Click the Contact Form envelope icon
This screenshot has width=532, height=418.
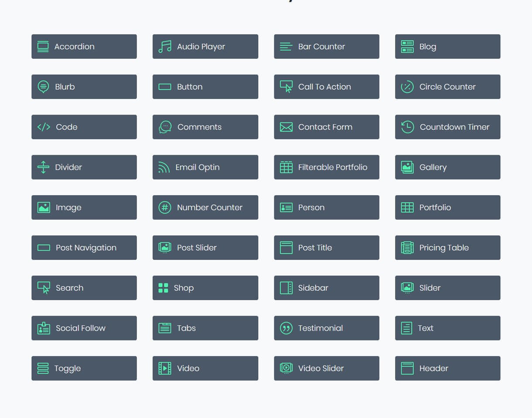pyautogui.click(x=286, y=127)
